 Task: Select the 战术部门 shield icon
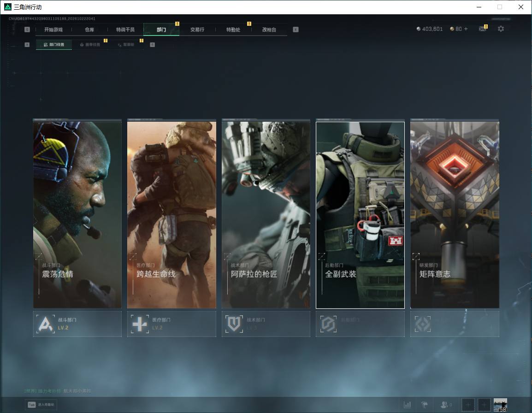234,324
